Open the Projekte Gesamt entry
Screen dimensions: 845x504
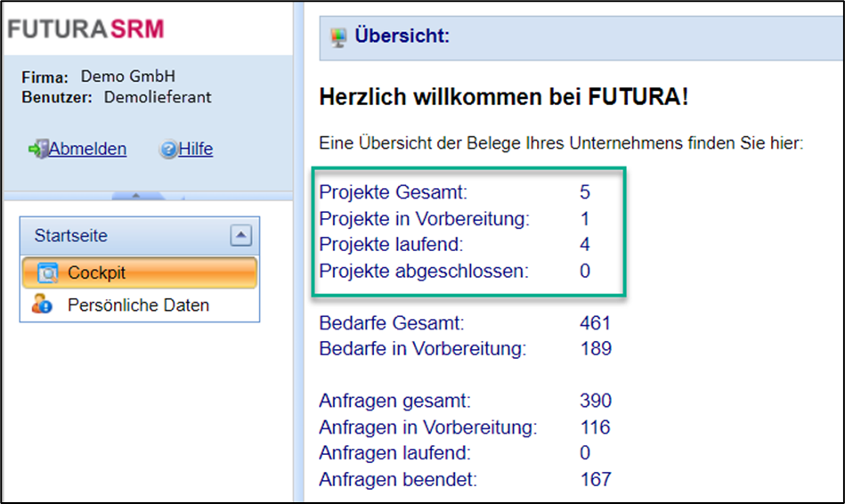393,192
